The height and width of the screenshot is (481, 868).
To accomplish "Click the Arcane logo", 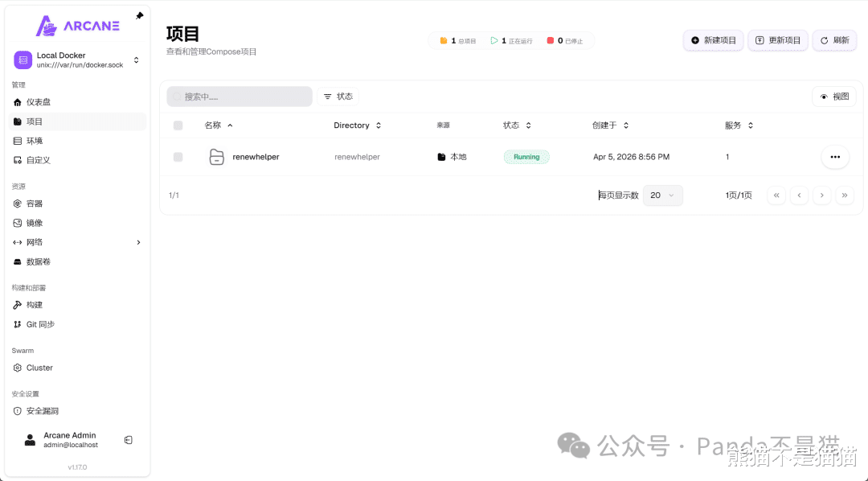I will 77,26.
